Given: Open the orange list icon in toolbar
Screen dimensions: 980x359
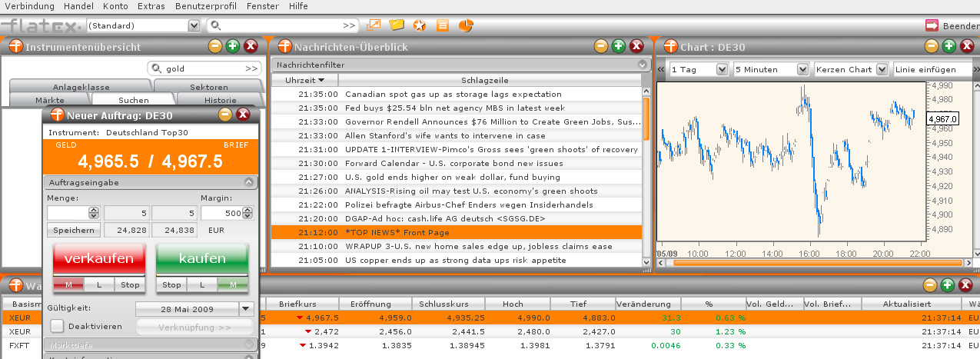Looking at the screenshot, I should coord(443,25).
